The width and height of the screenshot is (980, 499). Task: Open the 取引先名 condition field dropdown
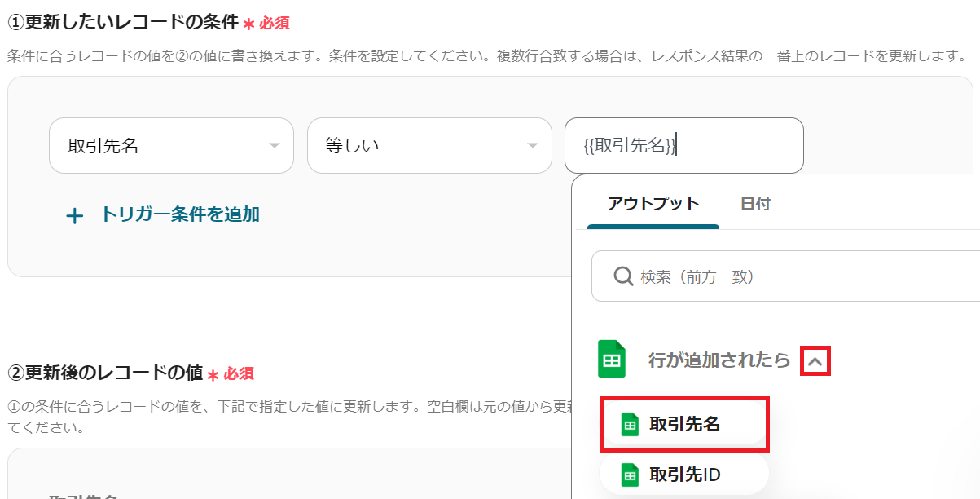click(x=171, y=146)
